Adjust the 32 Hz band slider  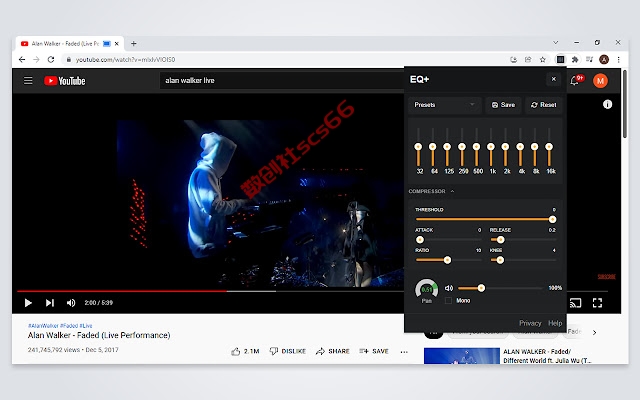coord(418,147)
